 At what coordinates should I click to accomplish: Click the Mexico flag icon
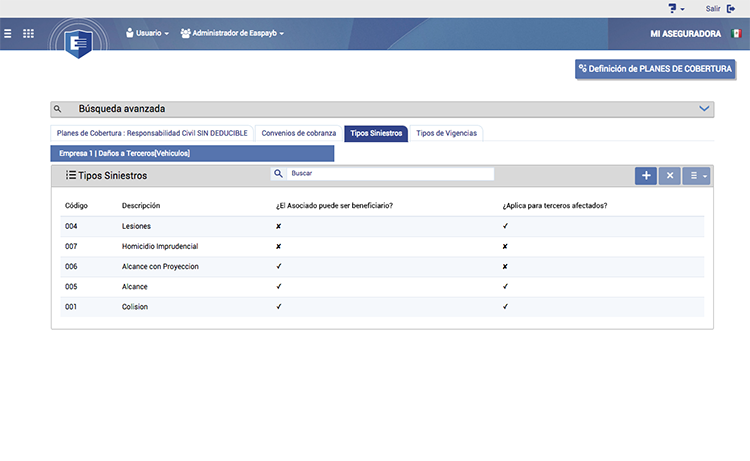coord(736,33)
